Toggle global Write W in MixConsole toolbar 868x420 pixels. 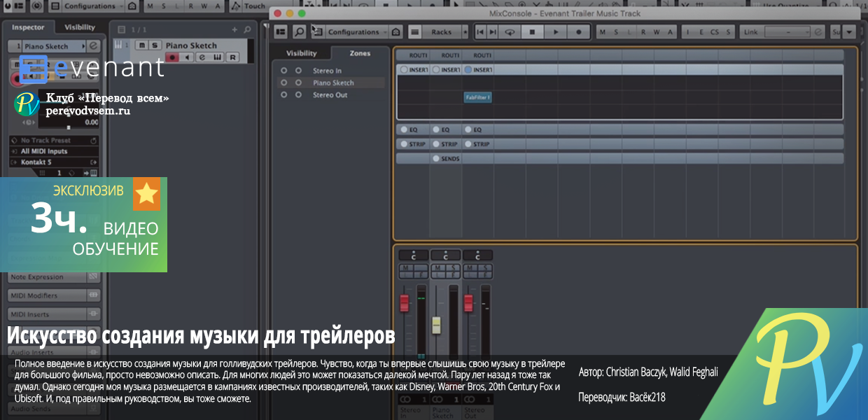655,31
